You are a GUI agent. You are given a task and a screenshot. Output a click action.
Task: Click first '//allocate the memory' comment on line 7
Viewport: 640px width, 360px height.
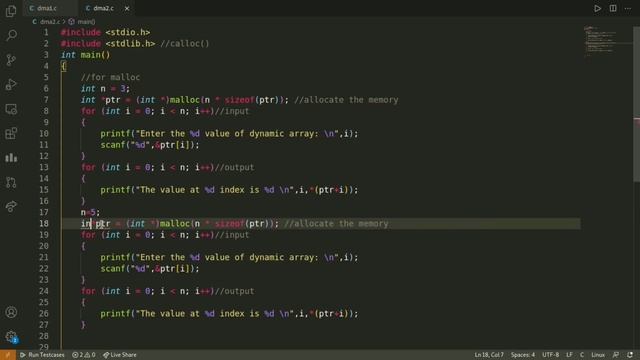click(346, 100)
